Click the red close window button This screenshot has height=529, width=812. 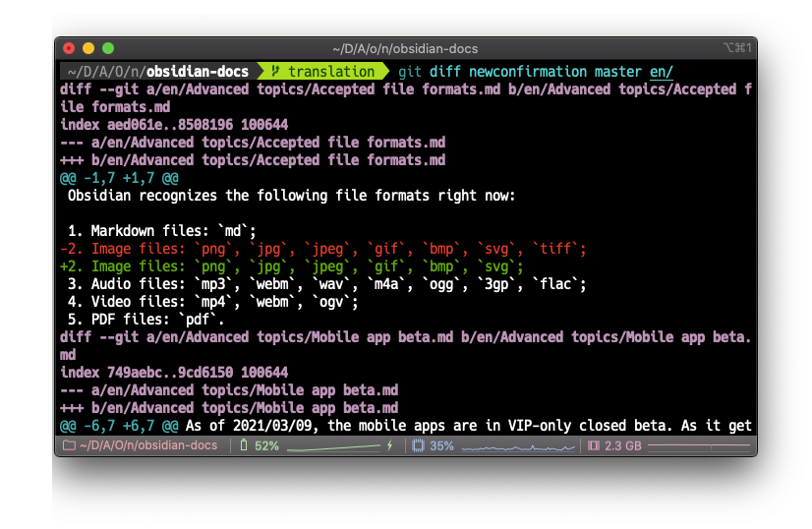[69, 48]
